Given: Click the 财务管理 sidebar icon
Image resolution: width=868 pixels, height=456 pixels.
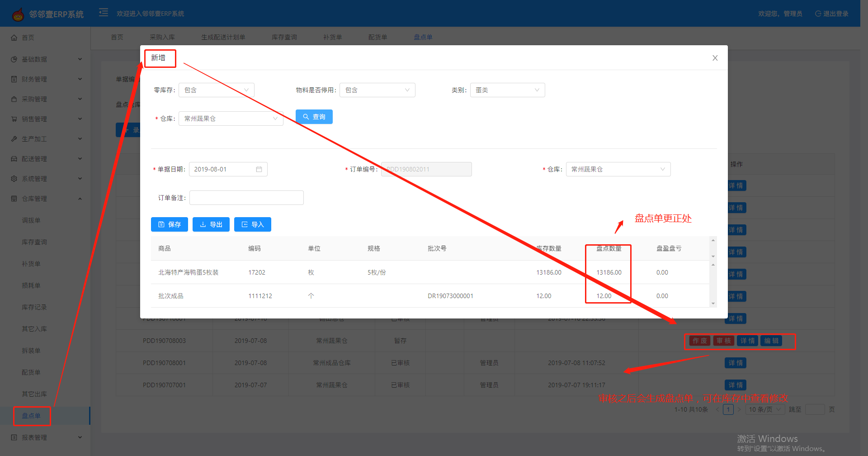Looking at the screenshot, I should (14, 79).
